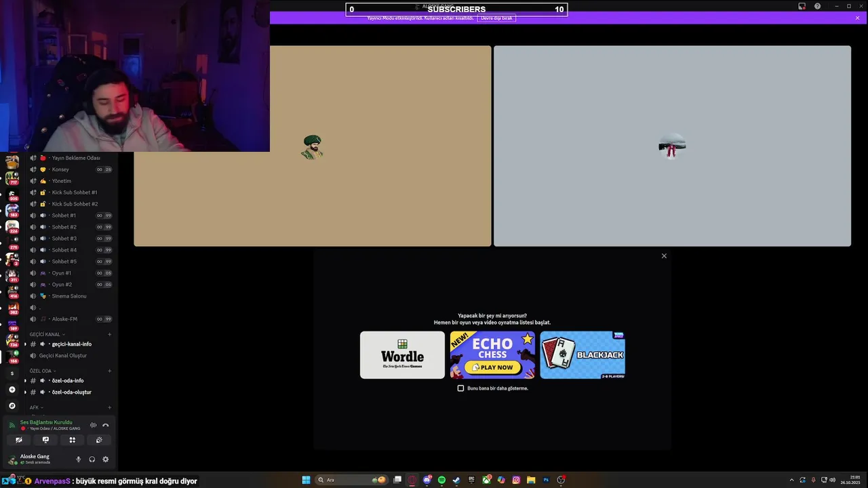Open Spotify from the taskbar

click(441, 480)
